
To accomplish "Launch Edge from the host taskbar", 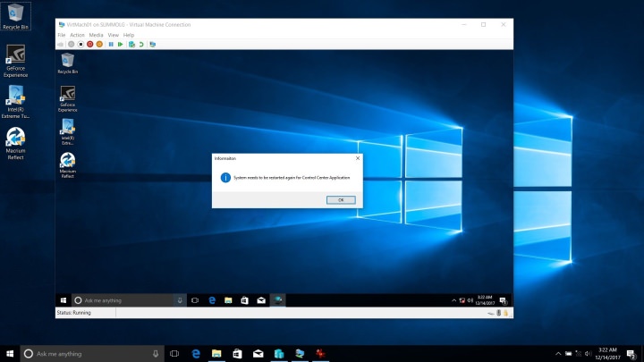I will 196,353.
